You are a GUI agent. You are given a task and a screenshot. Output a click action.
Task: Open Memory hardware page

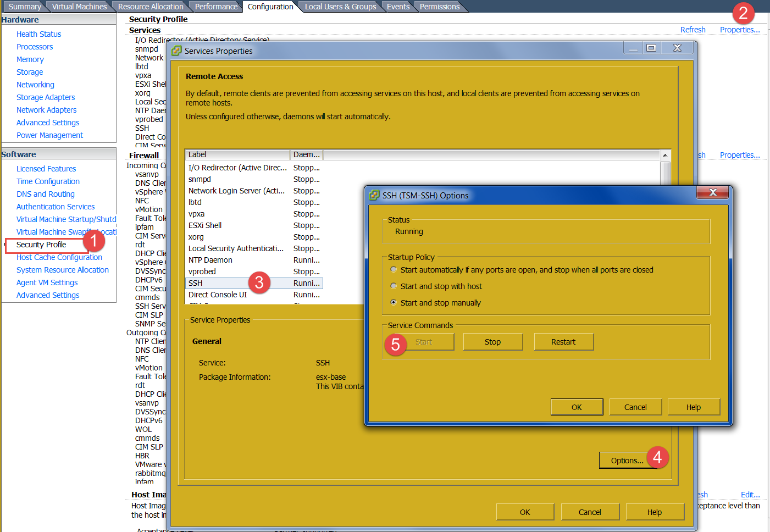[30, 59]
